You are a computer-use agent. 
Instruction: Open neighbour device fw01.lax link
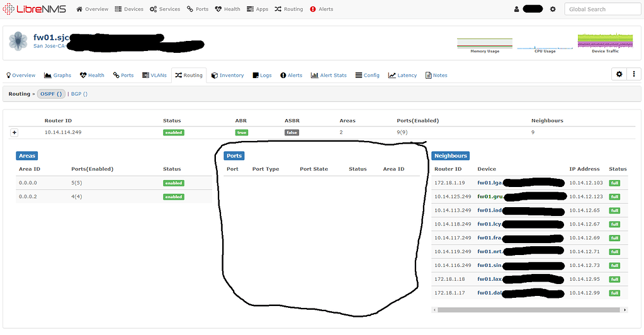(490, 279)
